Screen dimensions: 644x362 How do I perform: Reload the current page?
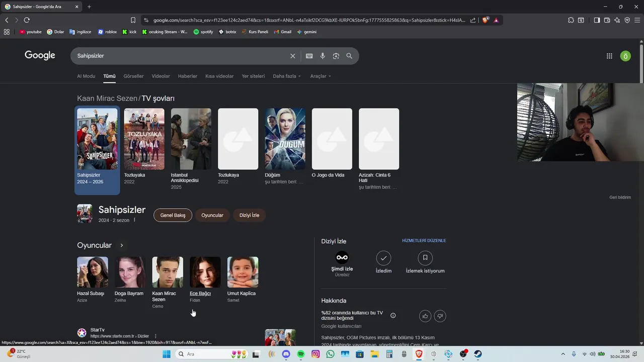tap(27, 20)
